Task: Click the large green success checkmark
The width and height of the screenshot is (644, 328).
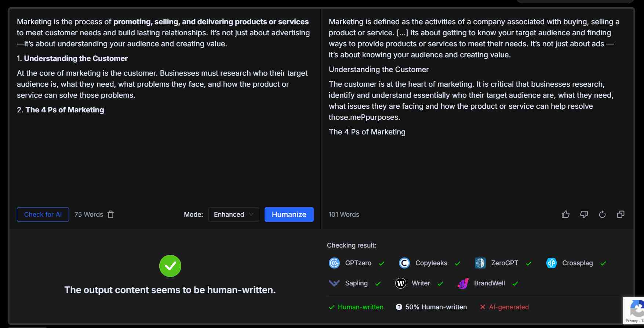Action: [170, 266]
